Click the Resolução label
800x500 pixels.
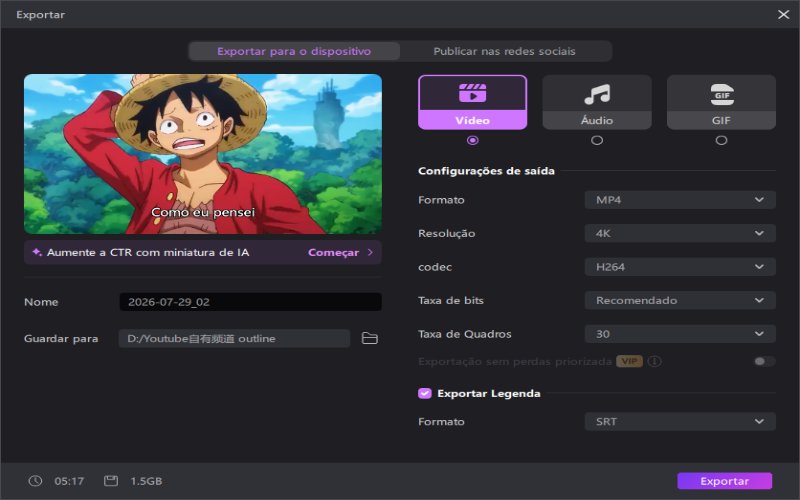[x=446, y=234]
